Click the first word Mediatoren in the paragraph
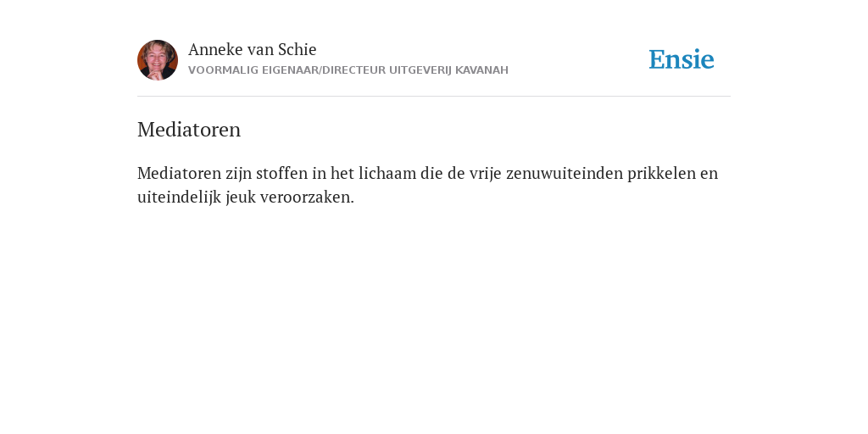 180,173
